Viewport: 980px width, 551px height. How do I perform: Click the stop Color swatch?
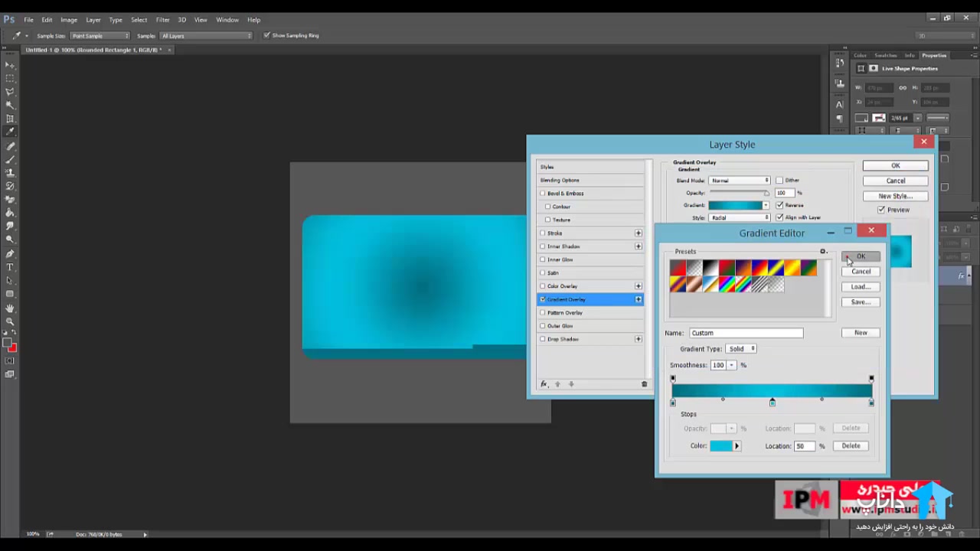click(721, 446)
